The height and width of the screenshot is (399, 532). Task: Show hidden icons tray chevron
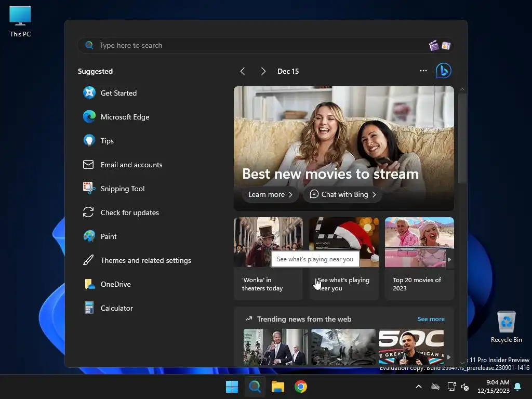pyautogui.click(x=419, y=387)
